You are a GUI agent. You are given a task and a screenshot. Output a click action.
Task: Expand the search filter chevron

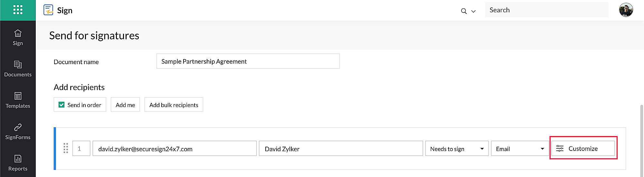pos(473,11)
